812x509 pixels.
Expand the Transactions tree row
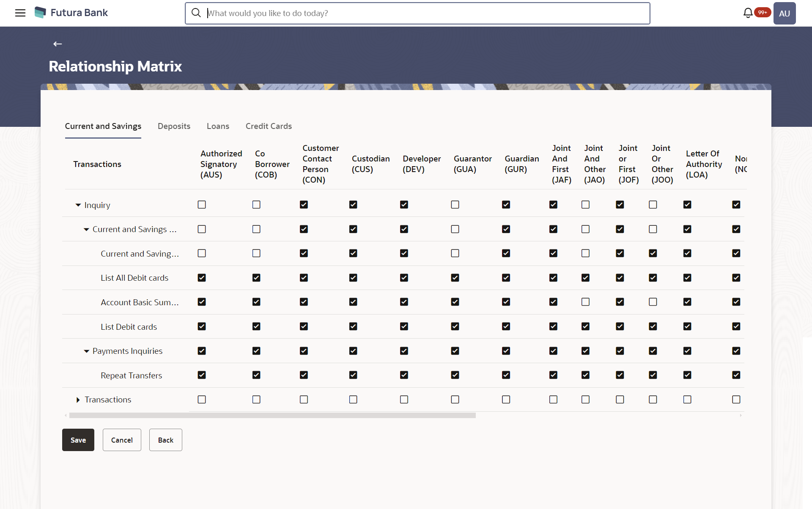pos(78,400)
